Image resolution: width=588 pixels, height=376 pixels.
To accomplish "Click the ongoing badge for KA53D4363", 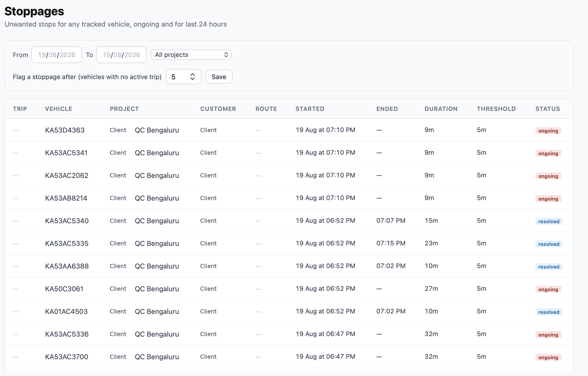I will (548, 131).
